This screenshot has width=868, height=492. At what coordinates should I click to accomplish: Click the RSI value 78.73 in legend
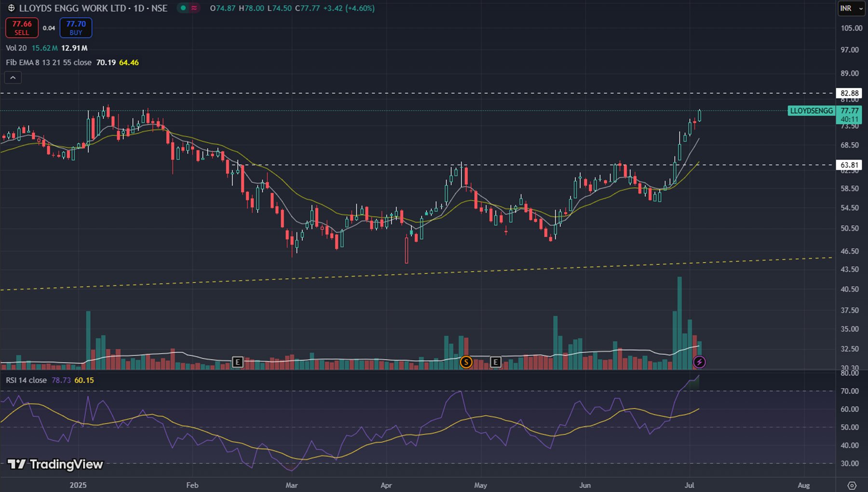point(61,380)
